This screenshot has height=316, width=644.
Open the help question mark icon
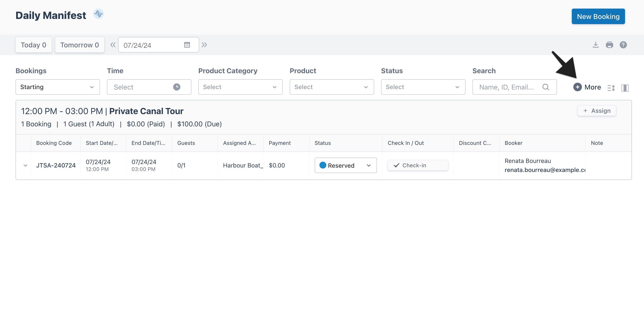tap(623, 45)
